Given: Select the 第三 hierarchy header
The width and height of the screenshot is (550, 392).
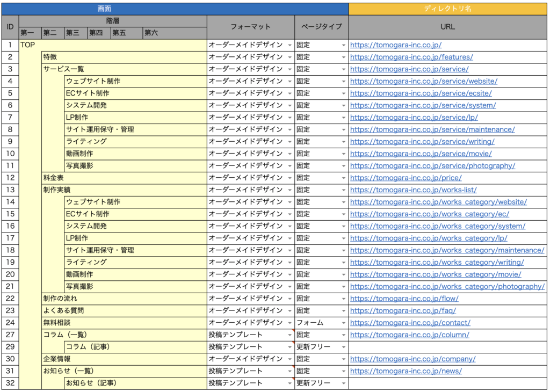Looking at the screenshot, I should [x=76, y=33].
